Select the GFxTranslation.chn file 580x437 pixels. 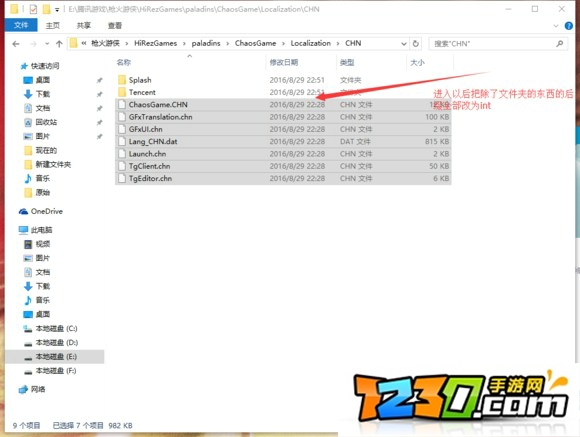click(283, 117)
